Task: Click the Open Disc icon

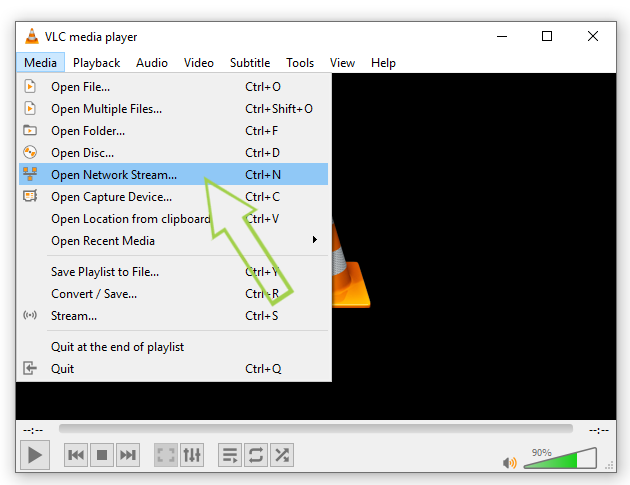Action: (x=30, y=152)
